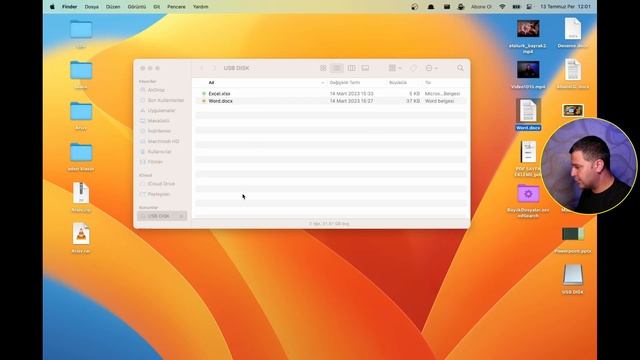Select the PDF SAYFA EKLEME pdf file

click(x=528, y=158)
